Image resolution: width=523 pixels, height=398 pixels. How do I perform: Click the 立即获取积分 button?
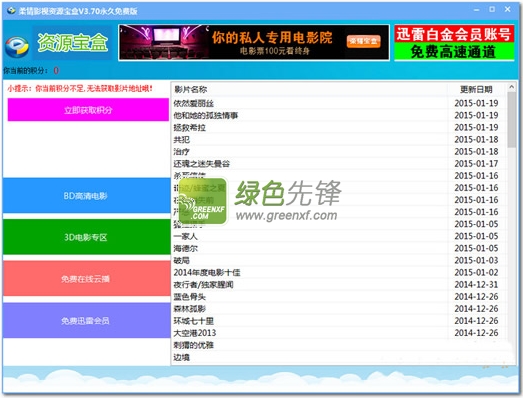click(88, 110)
